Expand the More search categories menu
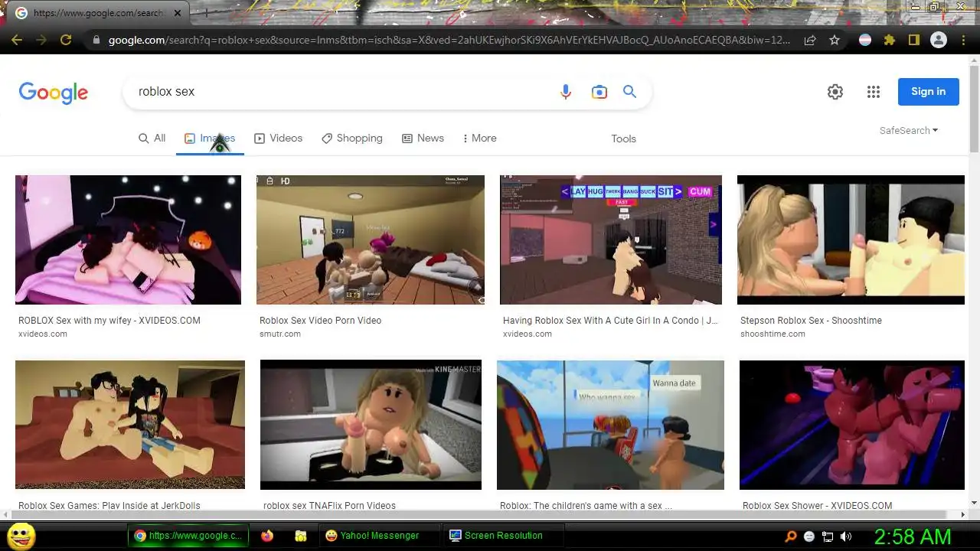Screen dimensions: 980x551 pos(480,138)
